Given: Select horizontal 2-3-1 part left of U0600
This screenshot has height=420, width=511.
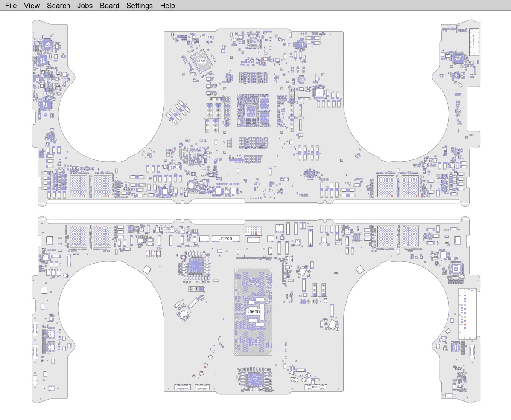Looking at the screenshot, I should coord(196,289).
